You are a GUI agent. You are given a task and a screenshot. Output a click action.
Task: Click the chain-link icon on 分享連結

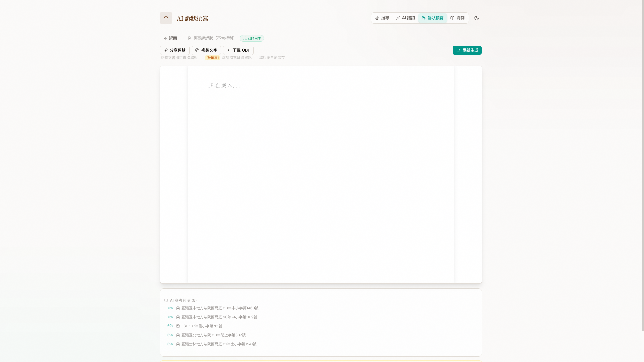[166, 50]
